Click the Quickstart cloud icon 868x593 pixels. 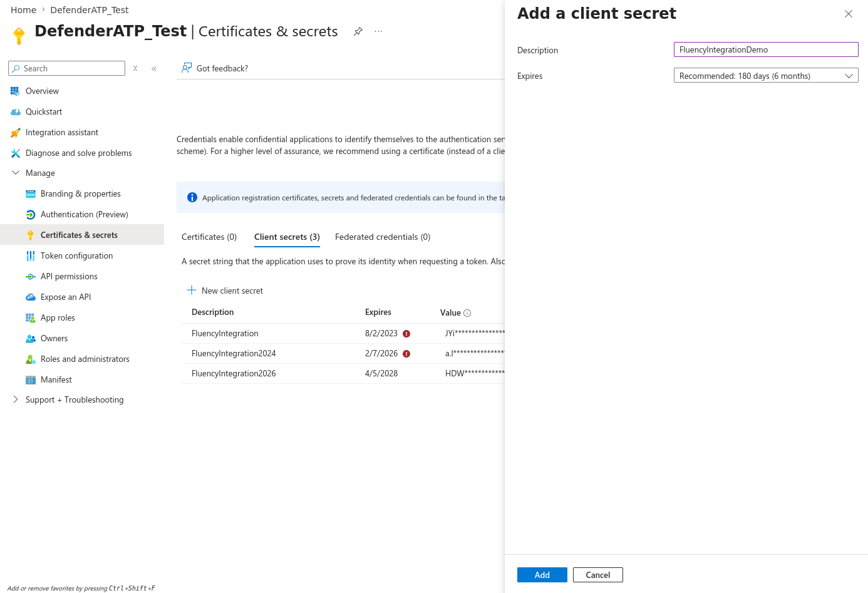[x=15, y=111]
